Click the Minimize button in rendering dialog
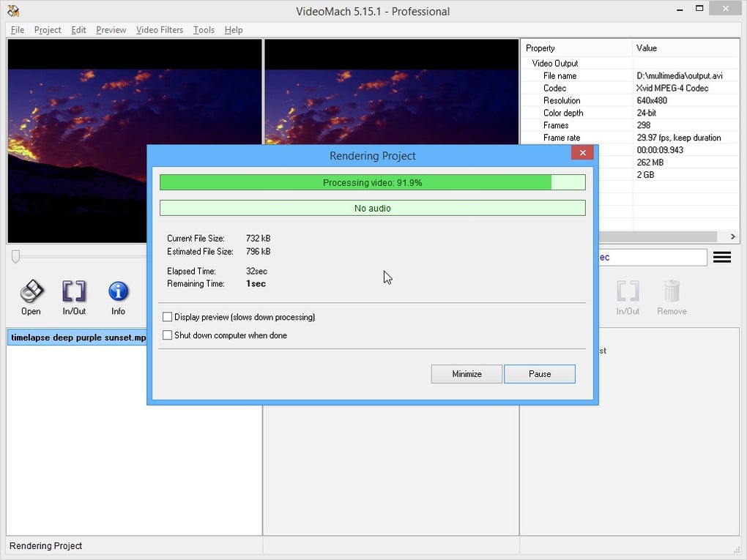Viewport: 747px width, 560px height. (467, 374)
